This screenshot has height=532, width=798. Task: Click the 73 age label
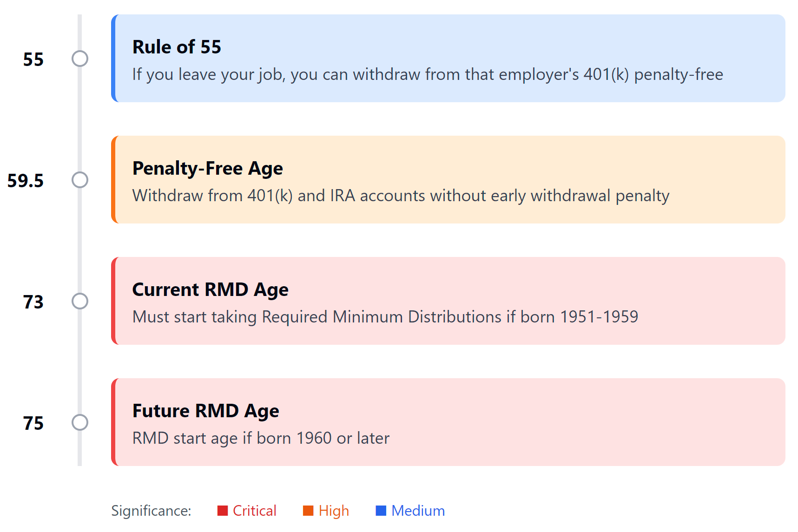pyautogui.click(x=33, y=302)
